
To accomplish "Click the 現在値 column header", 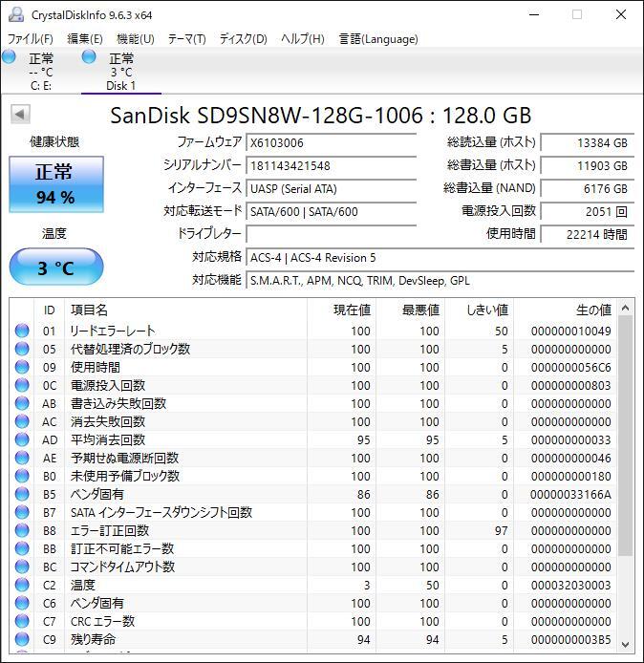I will click(342, 310).
